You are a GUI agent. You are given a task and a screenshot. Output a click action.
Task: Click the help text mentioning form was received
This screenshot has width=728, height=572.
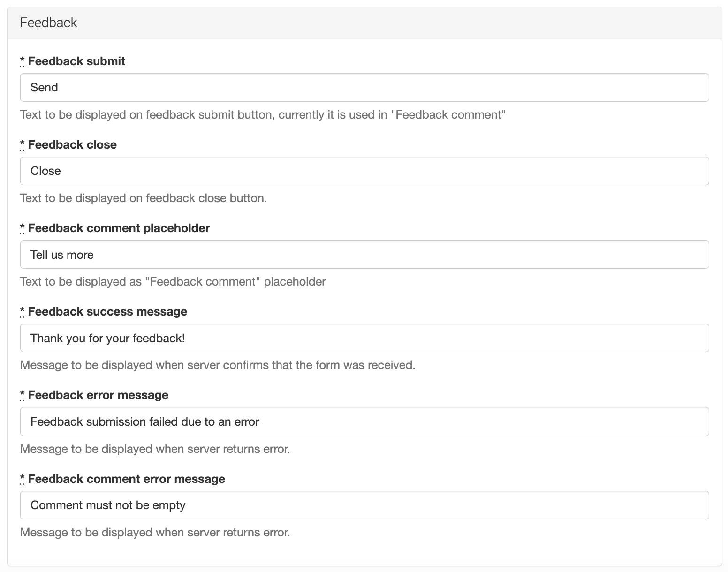(218, 365)
